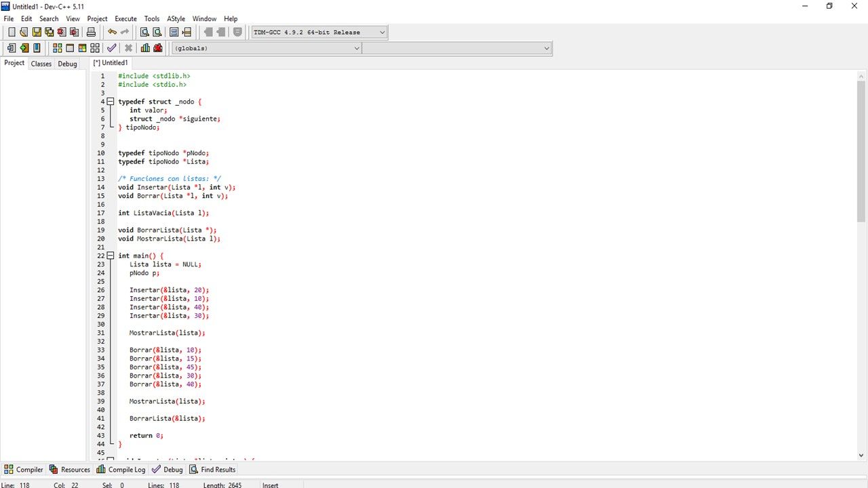The width and height of the screenshot is (868, 488).
Task: Open the AStyle menu
Action: pos(176,19)
